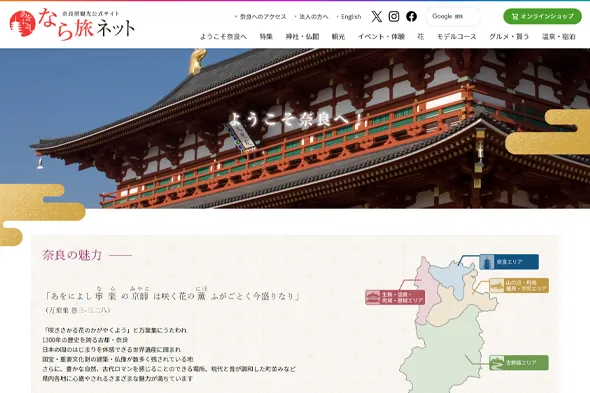This screenshot has width=590, height=393.
Task: Click the landscape icon on the gold area label
Action: [x=497, y=286]
